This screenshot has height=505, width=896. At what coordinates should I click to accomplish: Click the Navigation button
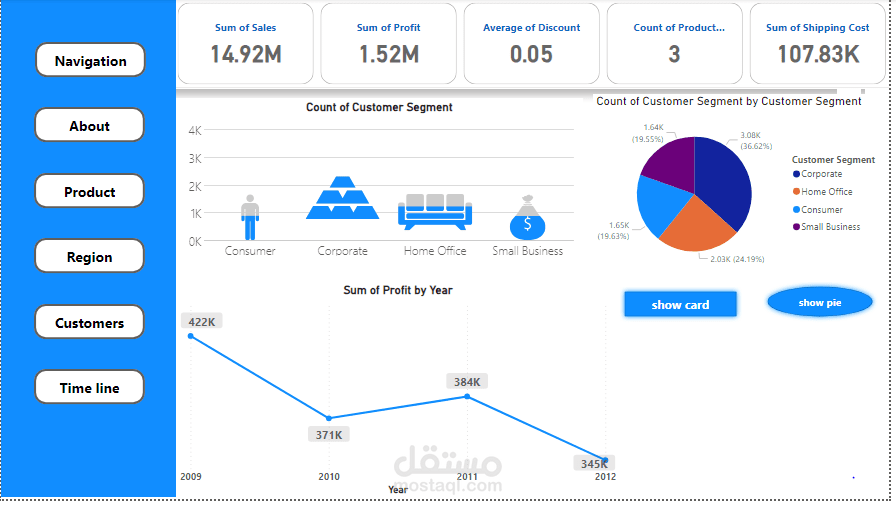90,60
